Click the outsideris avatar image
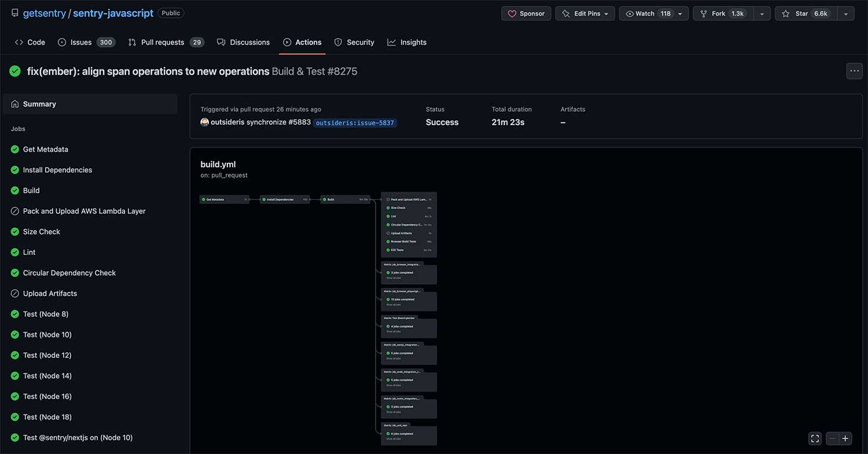This screenshot has height=454, width=868. (204, 122)
